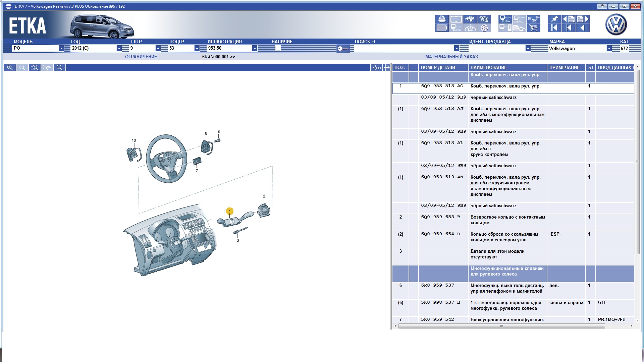Click the blank screen toolbar icon
644x362 pixels.
(x=456, y=19)
